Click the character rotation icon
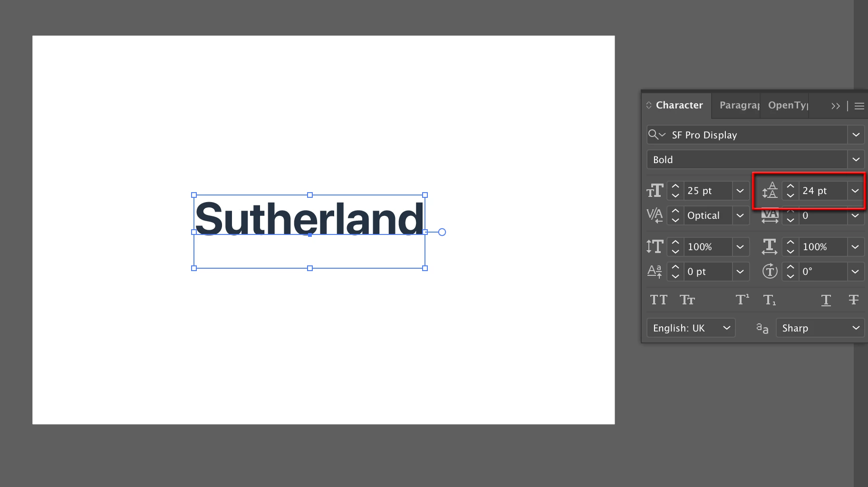 (770, 271)
